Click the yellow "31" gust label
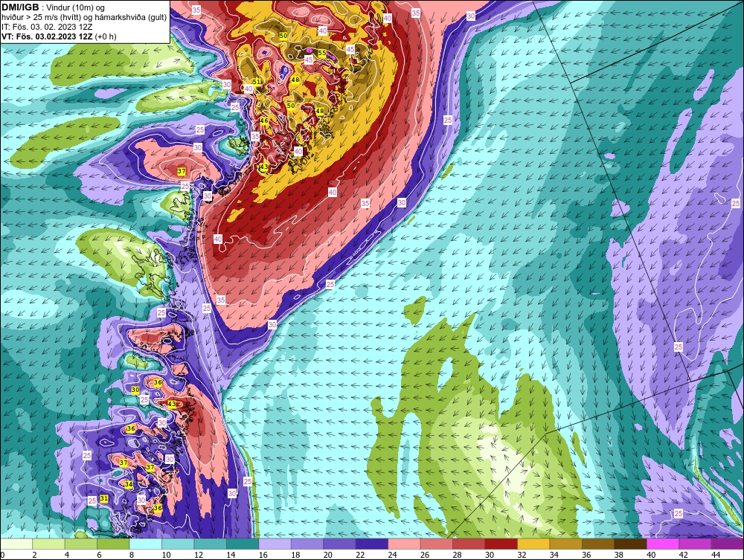 pyautogui.click(x=104, y=498)
